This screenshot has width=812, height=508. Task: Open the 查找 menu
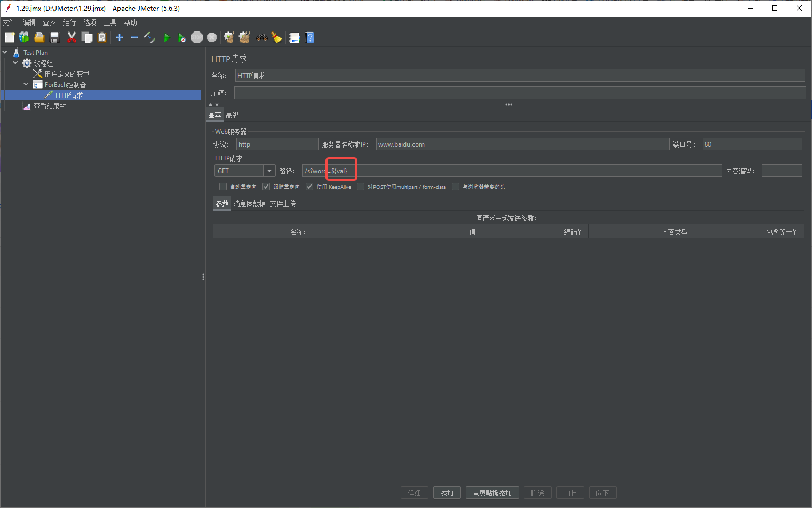click(49, 22)
